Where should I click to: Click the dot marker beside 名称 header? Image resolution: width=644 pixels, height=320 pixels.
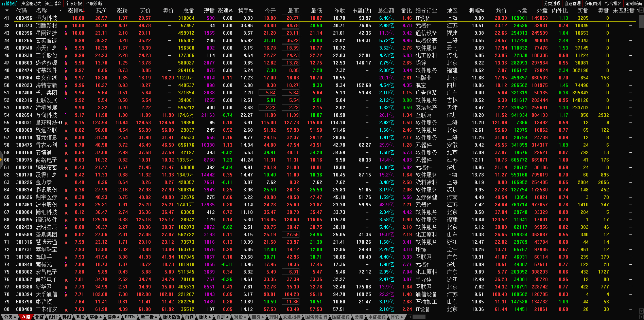tap(60, 11)
